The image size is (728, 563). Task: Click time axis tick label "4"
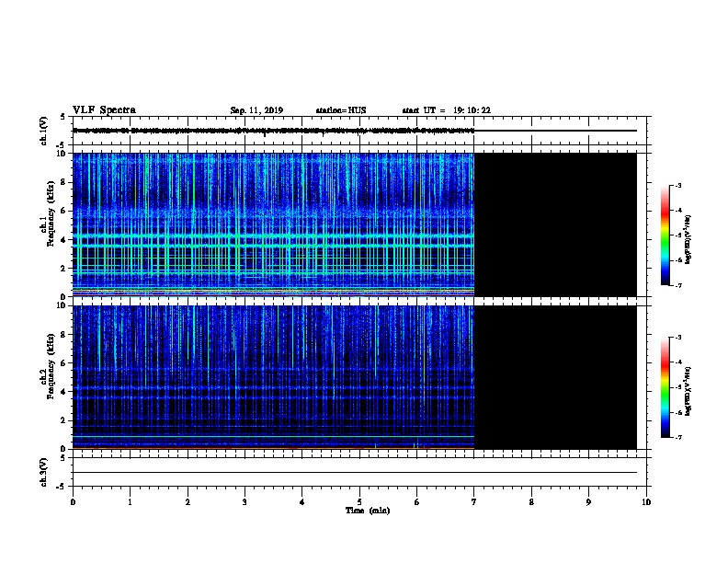pos(302,502)
